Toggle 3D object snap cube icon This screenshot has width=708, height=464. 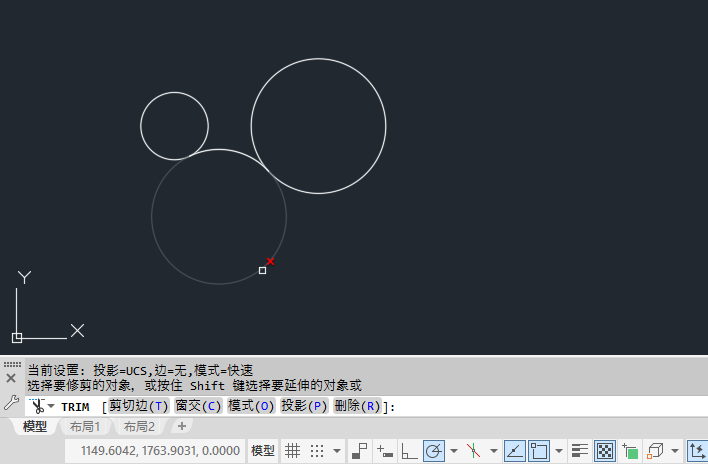tap(655, 450)
